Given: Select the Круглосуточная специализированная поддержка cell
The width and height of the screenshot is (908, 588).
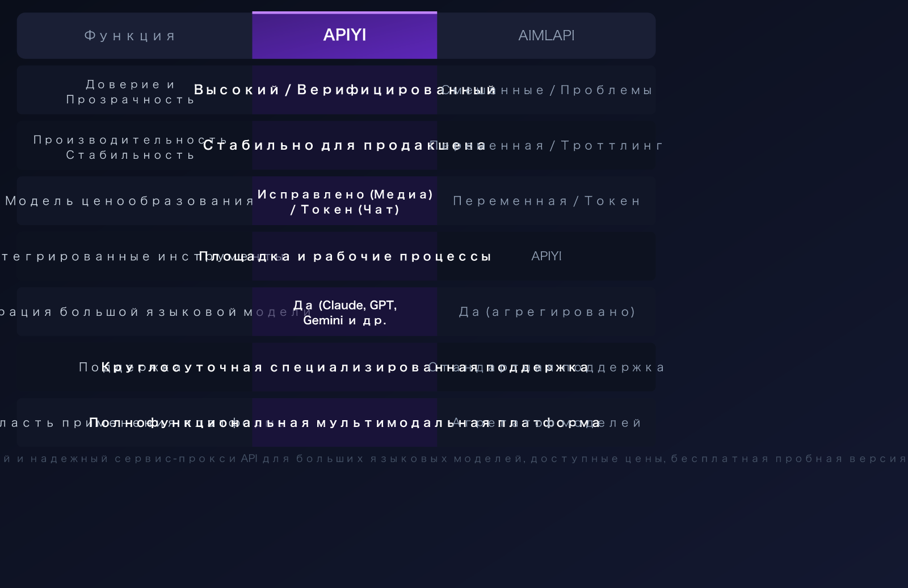Looking at the screenshot, I should 344,367.
